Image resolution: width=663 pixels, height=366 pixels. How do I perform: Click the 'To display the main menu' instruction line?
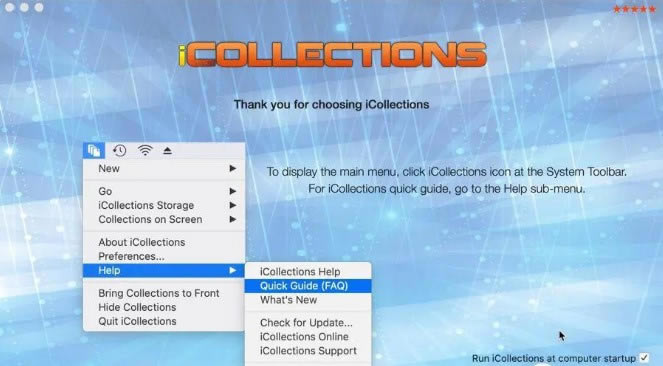tap(447, 172)
